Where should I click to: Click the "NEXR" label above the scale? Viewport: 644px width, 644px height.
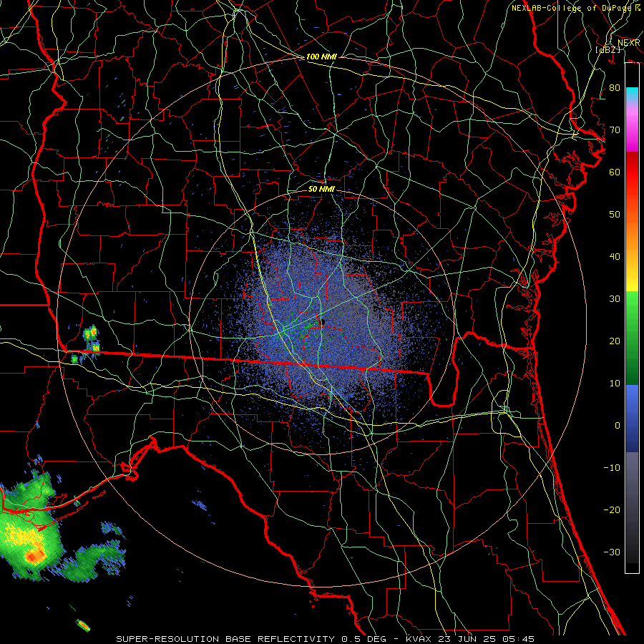[628, 43]
